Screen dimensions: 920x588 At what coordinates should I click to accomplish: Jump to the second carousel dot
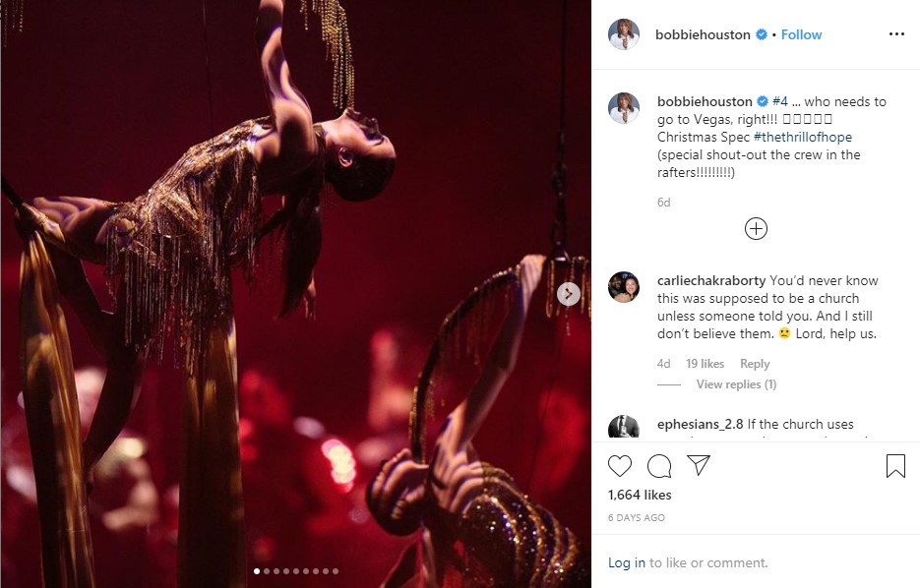(267, 570)
